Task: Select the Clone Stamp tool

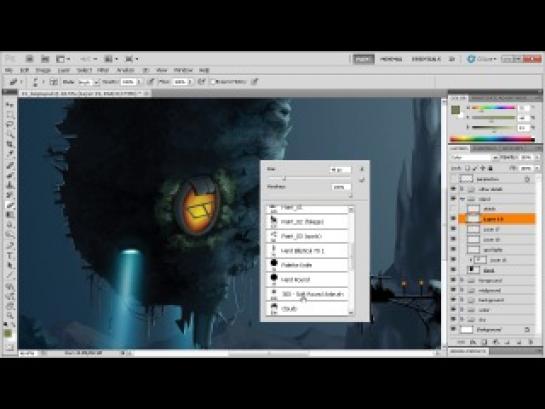Action: (x=9, y=185)
